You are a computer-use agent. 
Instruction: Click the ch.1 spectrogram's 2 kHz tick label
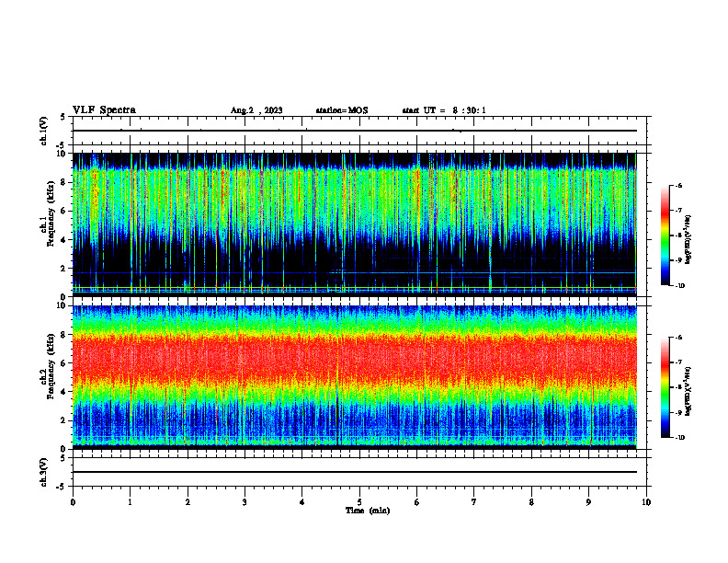tap(63, 269)
